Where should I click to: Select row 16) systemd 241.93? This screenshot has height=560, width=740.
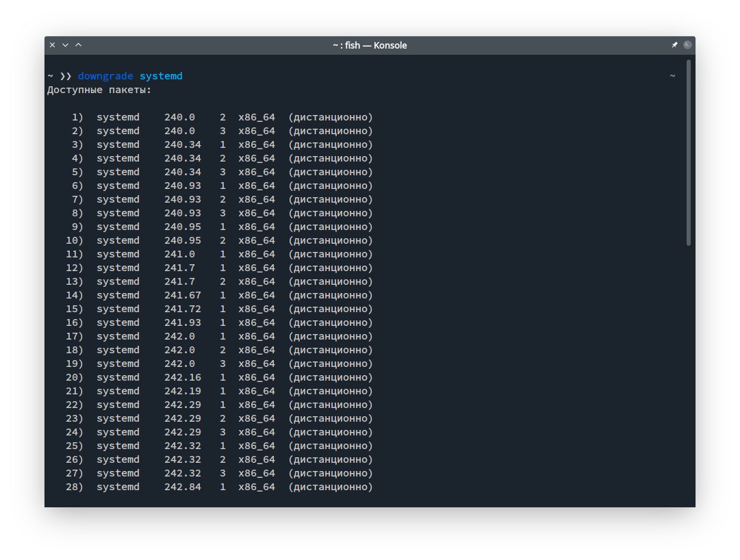[220, 322]
